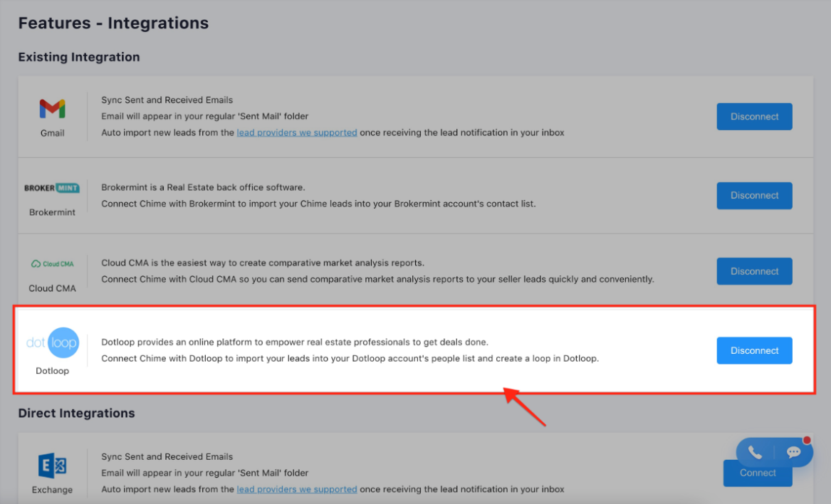Open the phone call floating widget icon
831x504 pixels.
(755, 453)
